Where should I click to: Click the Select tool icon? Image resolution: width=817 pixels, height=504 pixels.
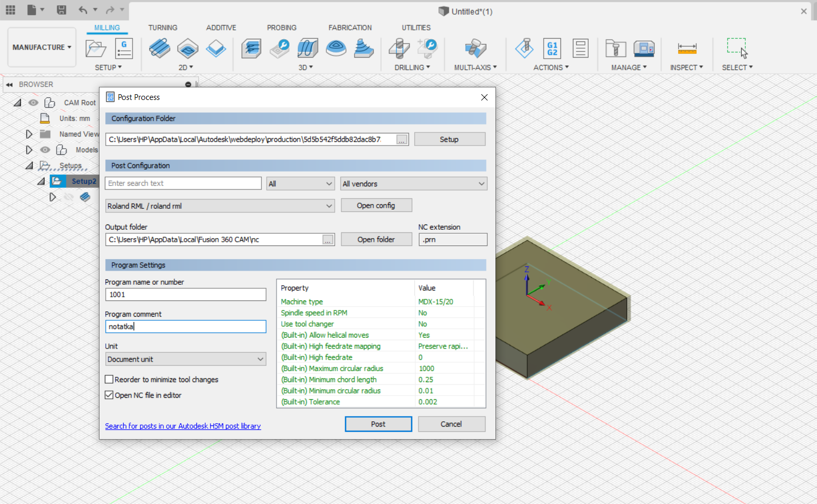coord(737,48)
